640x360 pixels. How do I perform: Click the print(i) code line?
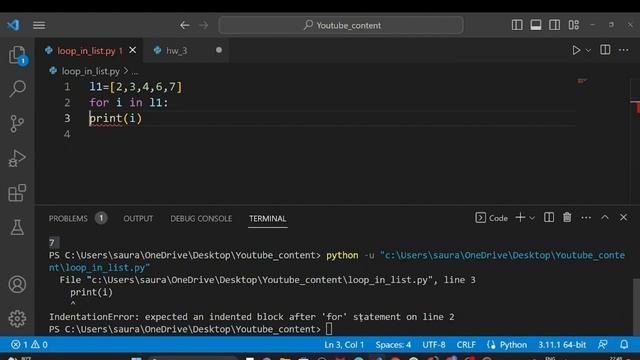(x=116, y=118)
